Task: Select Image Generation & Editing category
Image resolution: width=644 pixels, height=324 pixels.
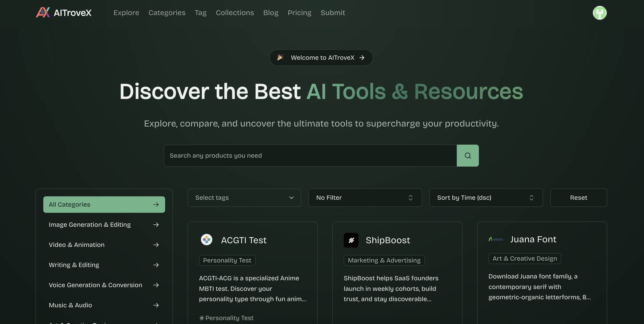Action: pyautogui.click(x=104, y=224)
